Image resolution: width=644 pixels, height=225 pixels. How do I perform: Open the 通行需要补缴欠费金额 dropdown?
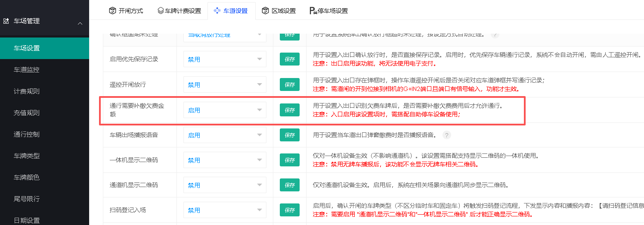coord(225,110)
